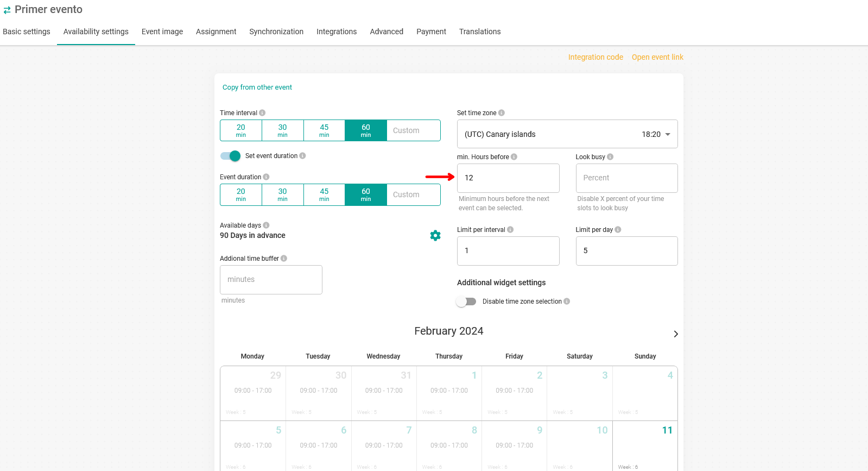Enable Disable time zone selection switch

pos(466,302)
